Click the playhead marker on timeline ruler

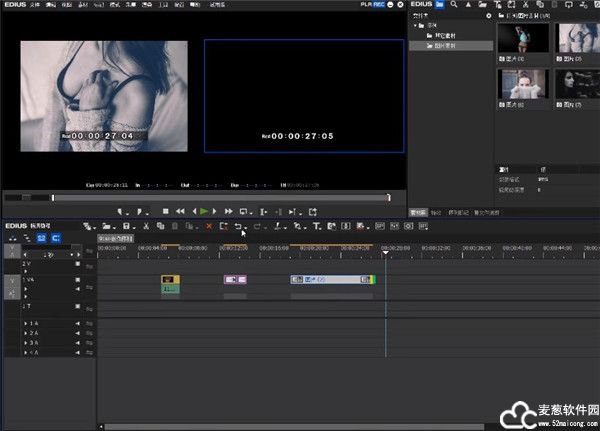(x=385, y=250)
